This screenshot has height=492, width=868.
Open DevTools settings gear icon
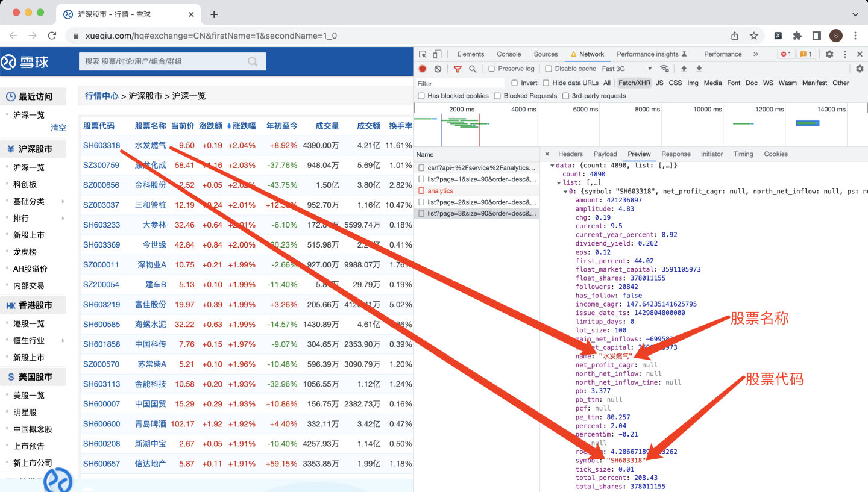(829, 54)
